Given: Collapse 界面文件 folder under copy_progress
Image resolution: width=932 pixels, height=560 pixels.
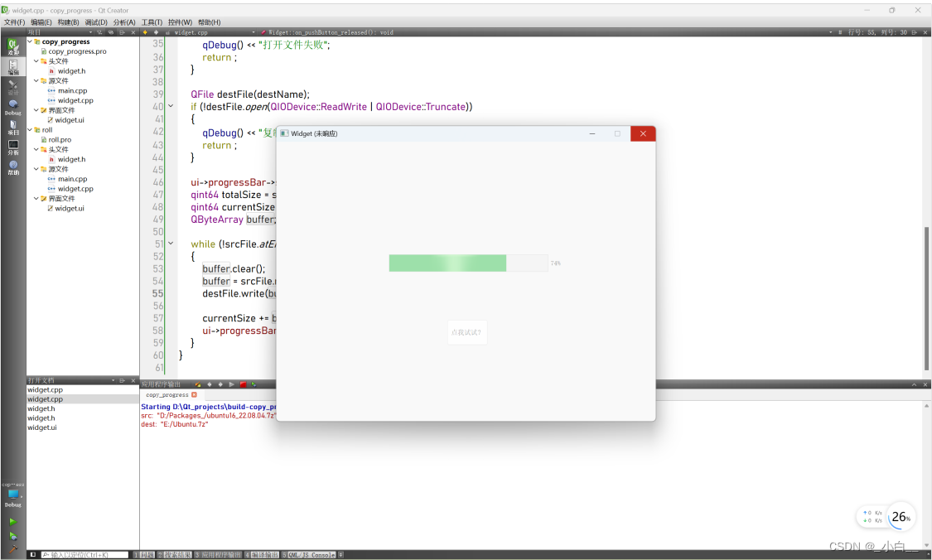Looking at the screenshot, I should point(36,110).
